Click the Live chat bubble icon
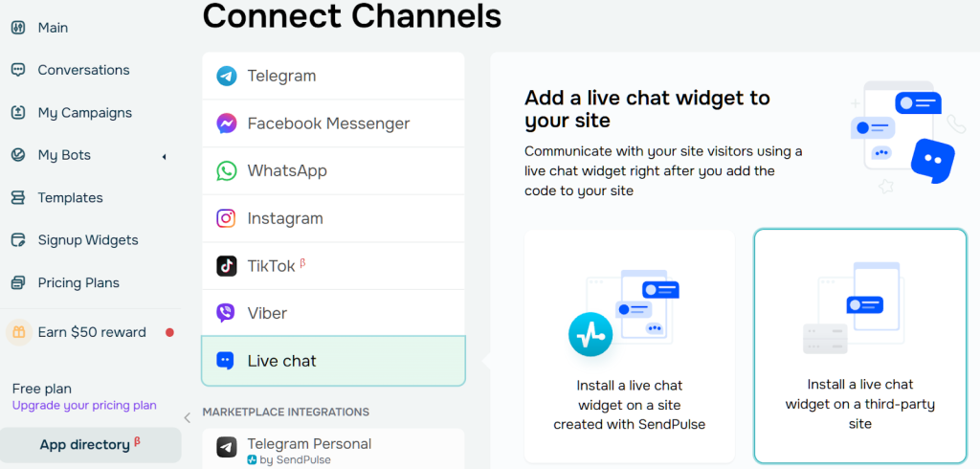Image resolution: width=980 pixels, height=469 pixels. point(226,361)
